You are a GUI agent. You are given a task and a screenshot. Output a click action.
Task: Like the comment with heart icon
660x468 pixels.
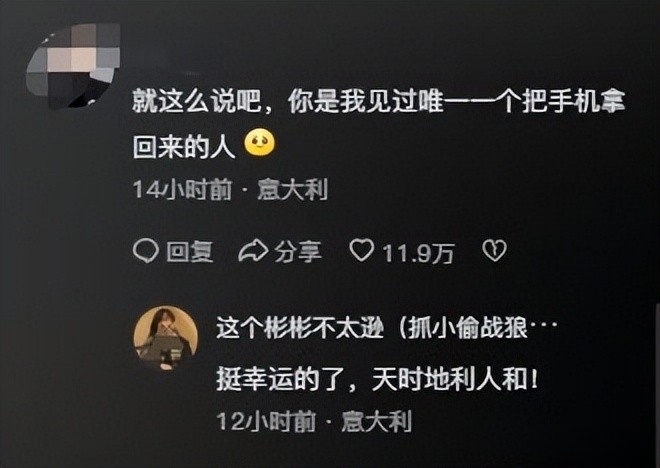click(x=362, y=250)
